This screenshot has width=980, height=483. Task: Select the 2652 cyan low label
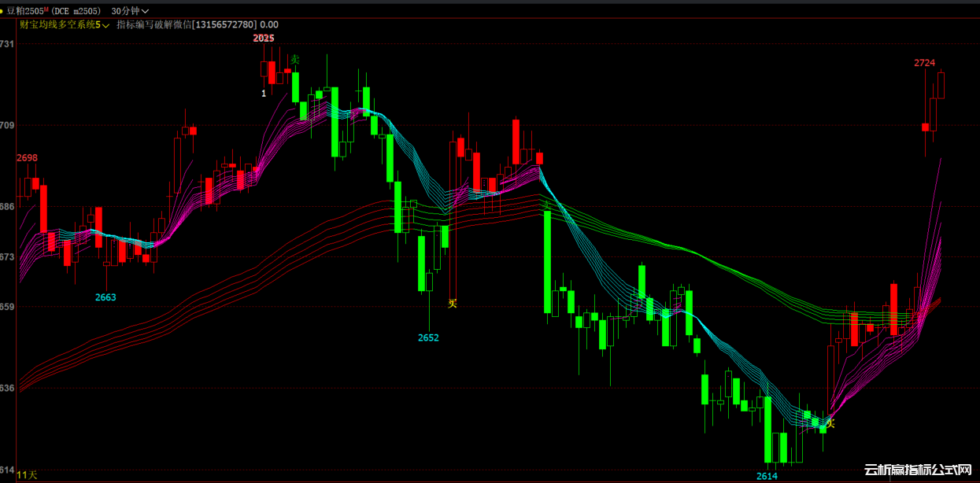[428, 338]
